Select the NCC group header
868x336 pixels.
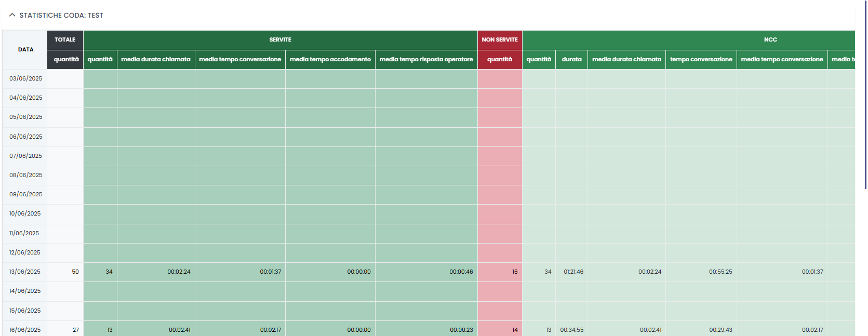click(x=770, y=40)
